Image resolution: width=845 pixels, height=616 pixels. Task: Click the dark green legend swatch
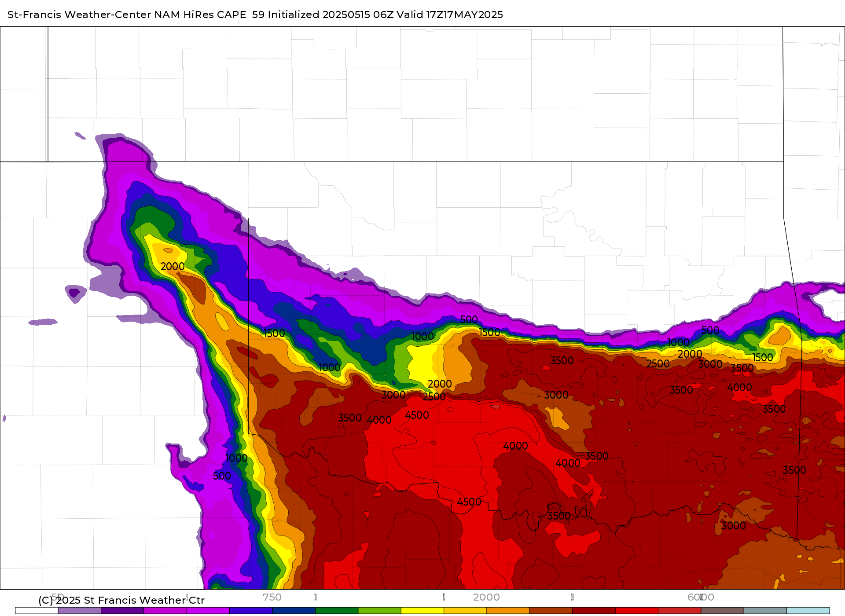pos(337,611)
